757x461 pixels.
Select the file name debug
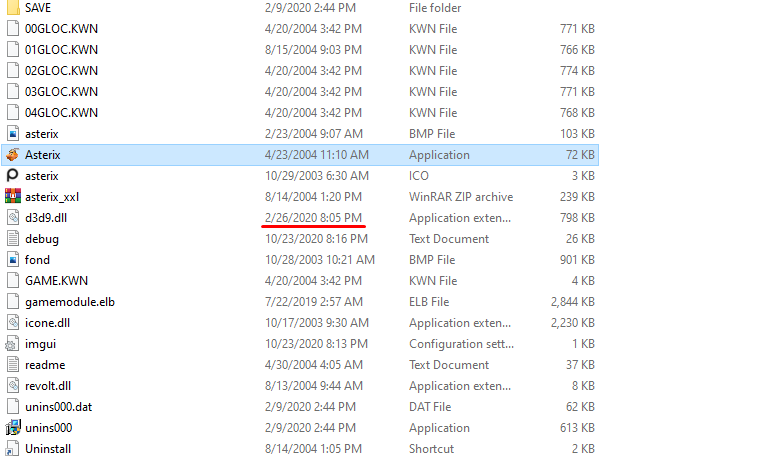click(x=42, y=239)
